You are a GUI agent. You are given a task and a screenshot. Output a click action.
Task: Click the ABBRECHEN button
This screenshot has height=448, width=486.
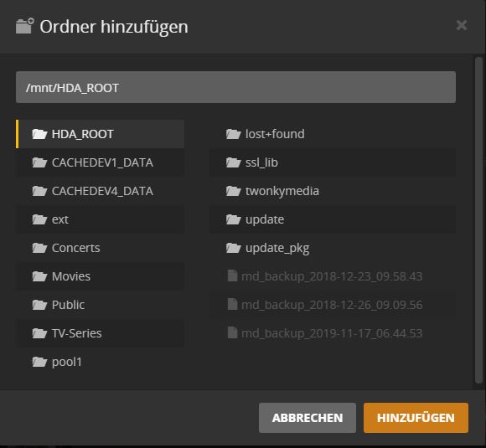308,418
